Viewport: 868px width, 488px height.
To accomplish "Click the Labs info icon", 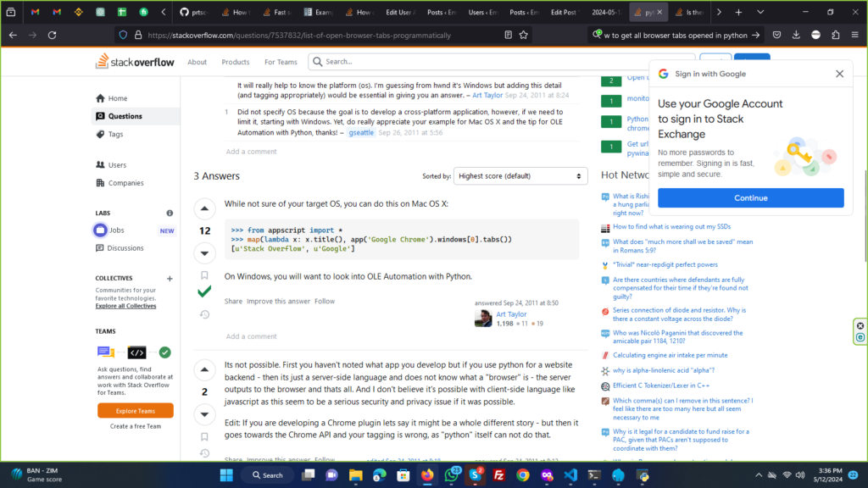I will pos(170,213).
